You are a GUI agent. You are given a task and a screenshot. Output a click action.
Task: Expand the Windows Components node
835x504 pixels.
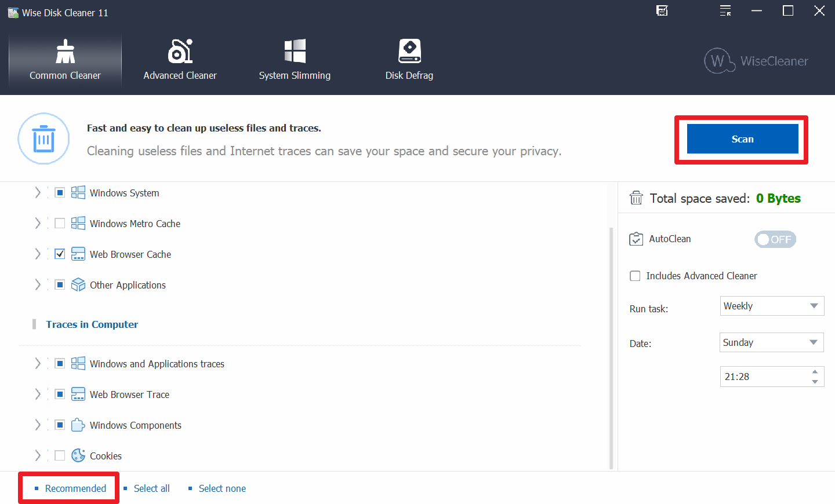[x=38, y=425]
